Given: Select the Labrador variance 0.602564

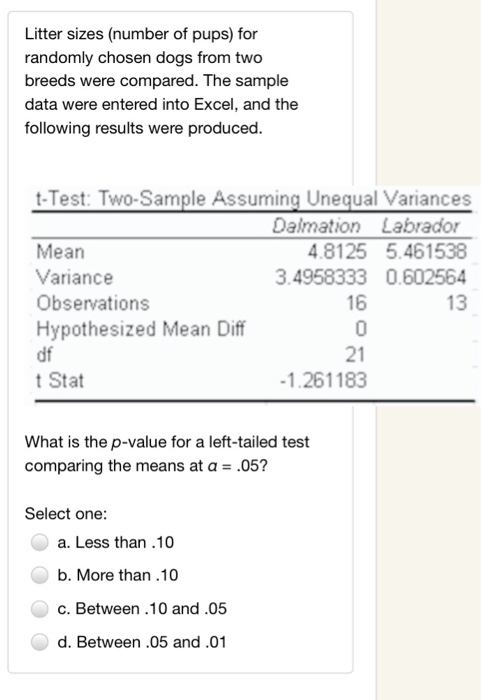Looking at the screenshot, I should (426, 277).
